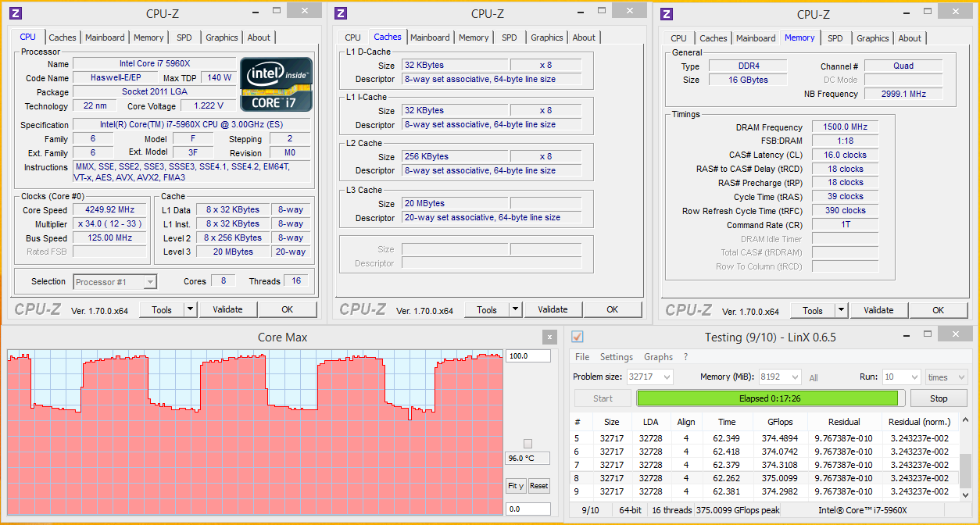This screenshot has height=525, width=980.
Task: Switch to Mainboard tab in CPU-Z CPU window
Action: [x=105, y=37]
